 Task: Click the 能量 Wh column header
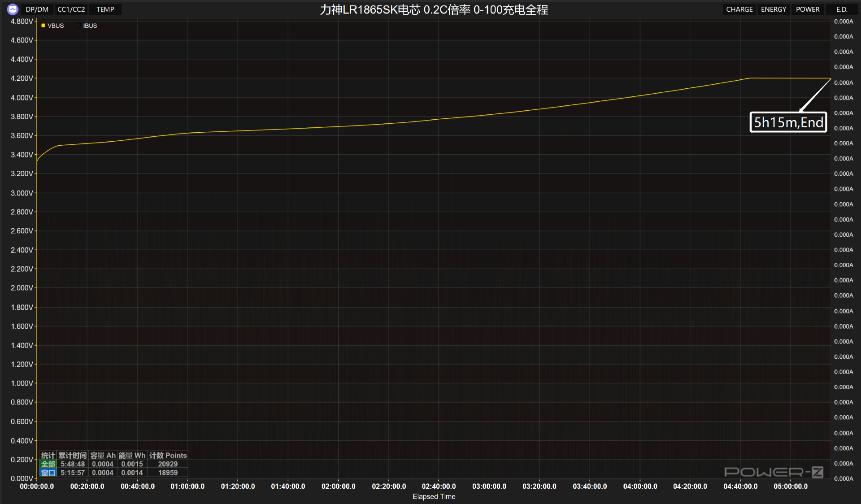click(x=132, y=455)
